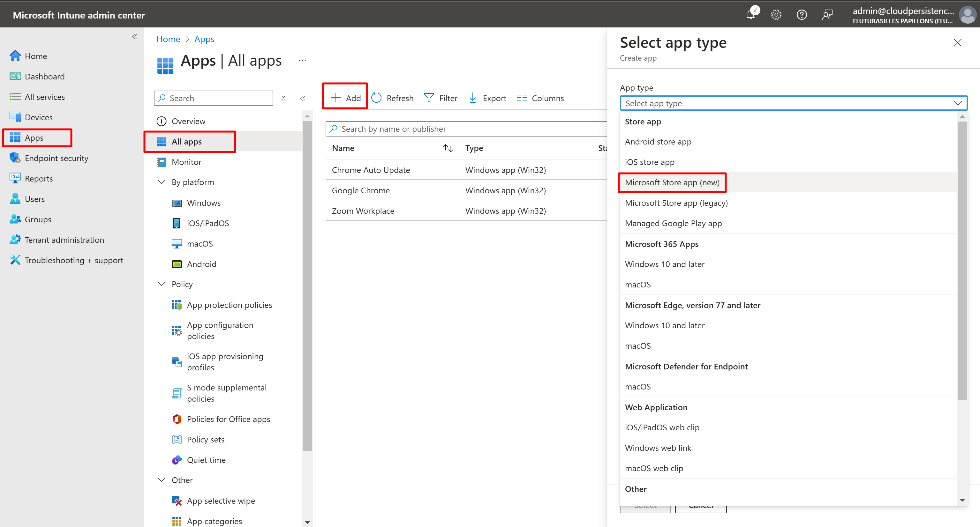
Task: Select All apps in submenu
Action: (x=223, y=142)
